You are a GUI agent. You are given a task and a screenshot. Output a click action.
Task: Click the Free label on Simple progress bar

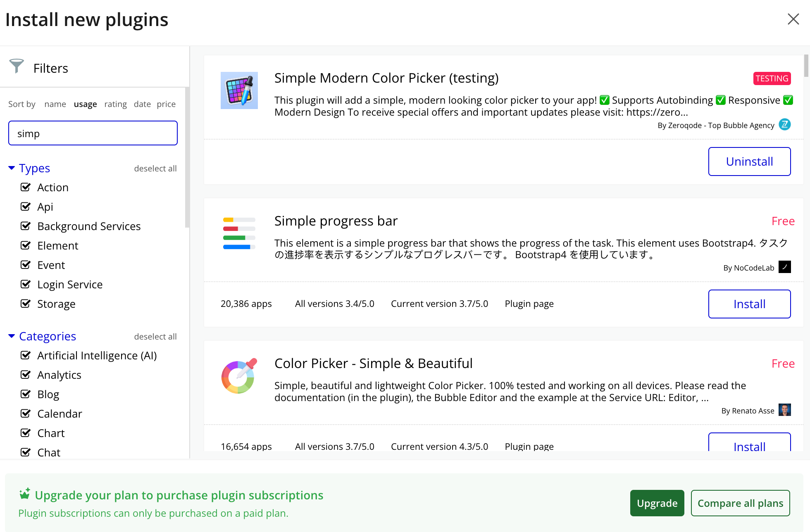(783, 221)
